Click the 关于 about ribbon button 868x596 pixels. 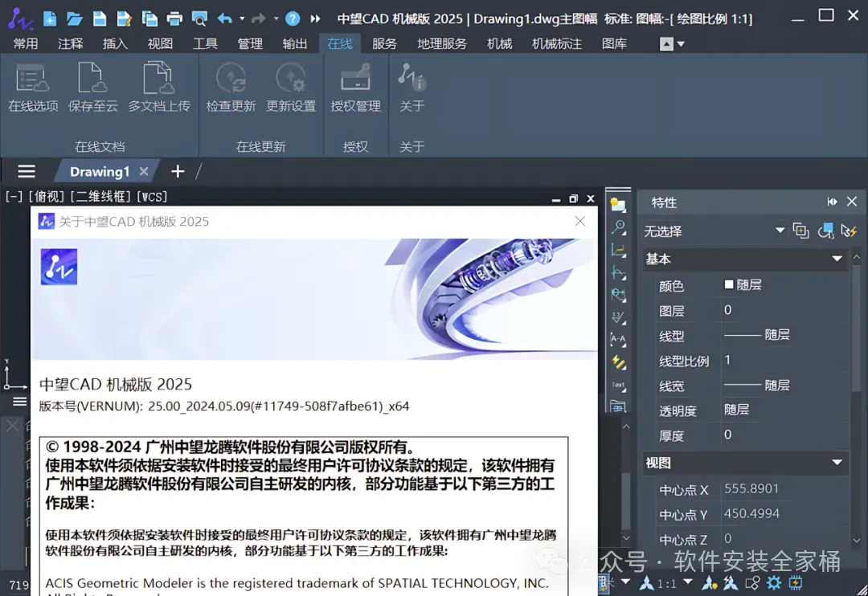click(x=411, y=87)
